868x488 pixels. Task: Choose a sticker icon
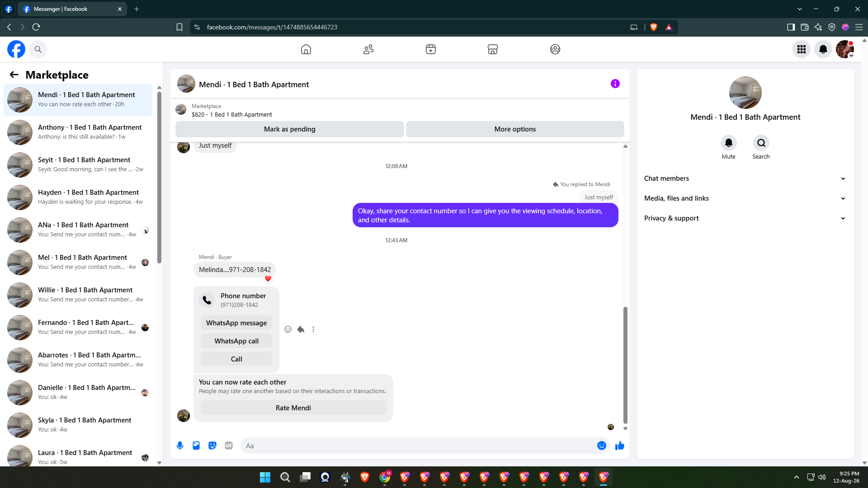point(212,446)
